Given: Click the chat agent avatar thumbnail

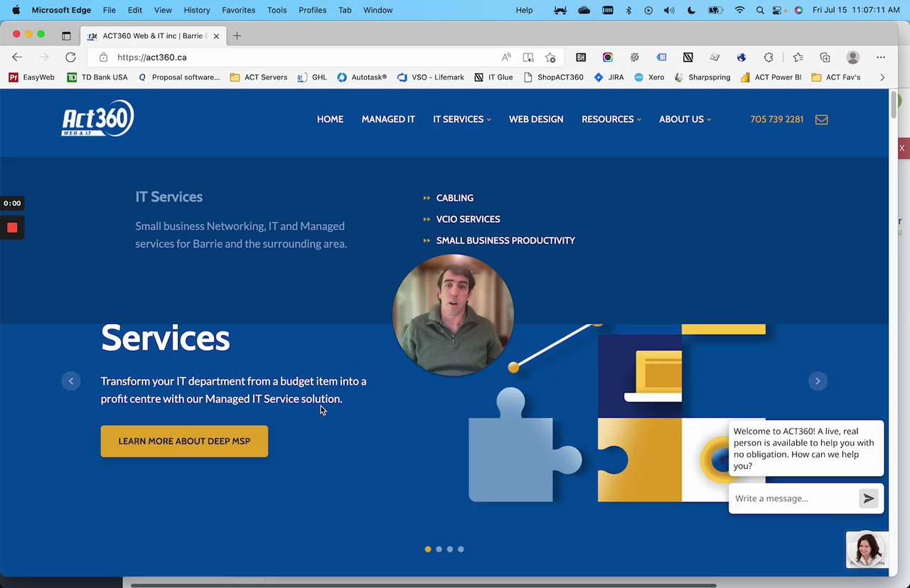Looking at the screenshot, I should pos(867,550).
